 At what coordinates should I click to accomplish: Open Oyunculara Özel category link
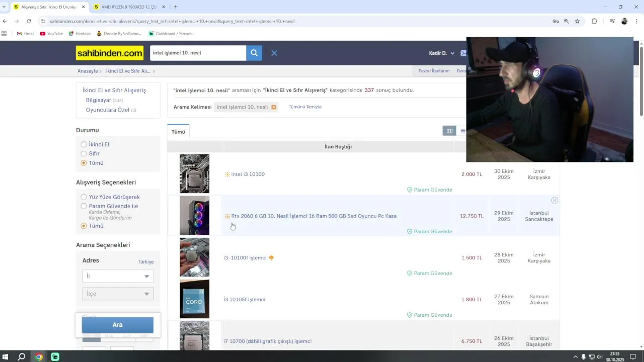(x=108, y=110)
